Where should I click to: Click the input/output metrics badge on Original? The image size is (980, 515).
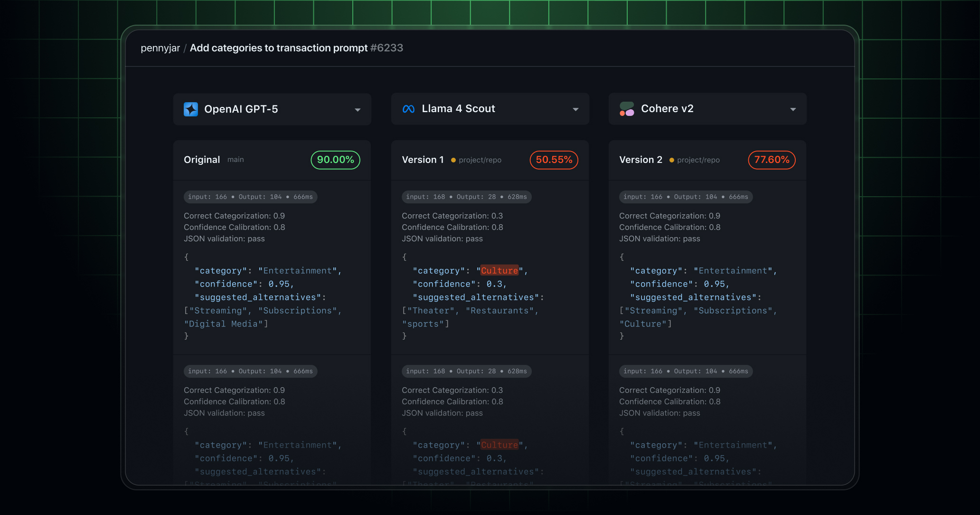[x=250, y=197]
